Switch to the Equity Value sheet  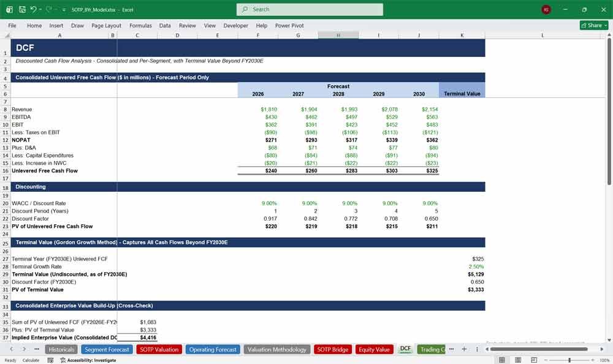(x=374, y=349)
